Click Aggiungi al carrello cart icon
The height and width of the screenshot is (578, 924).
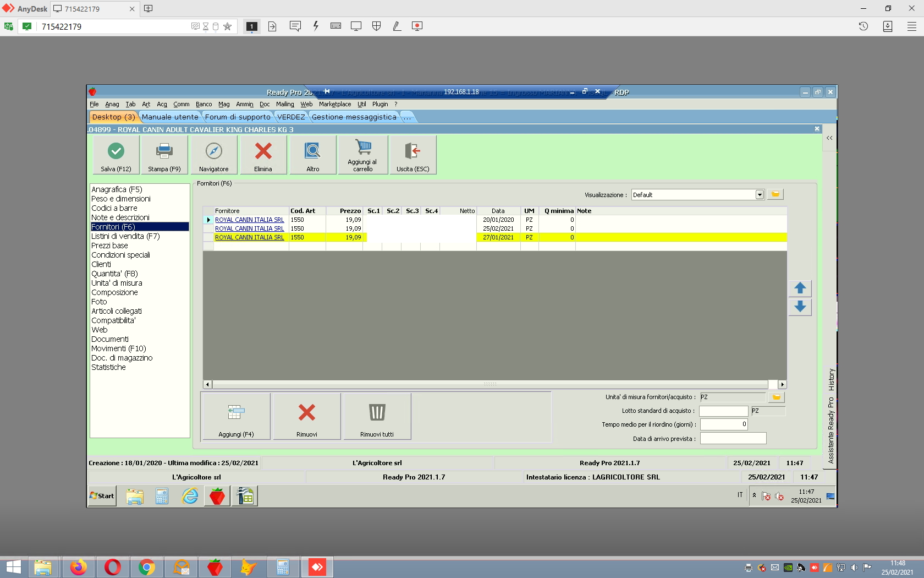363,155
